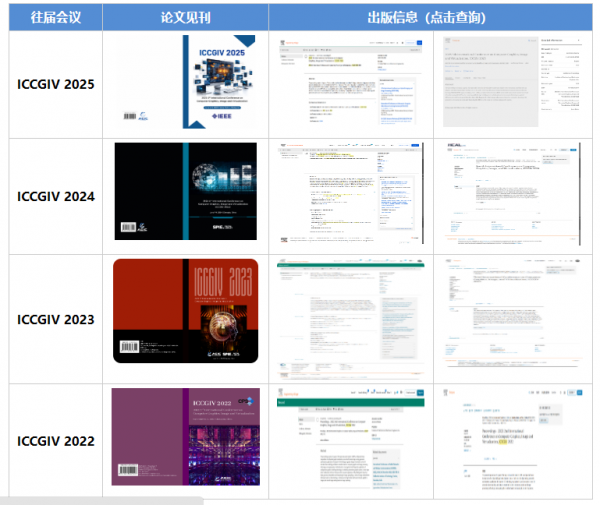Select the ICCGIV 2023 row label
The width and height of the screenshot is (600, 505).
(56, 319)
